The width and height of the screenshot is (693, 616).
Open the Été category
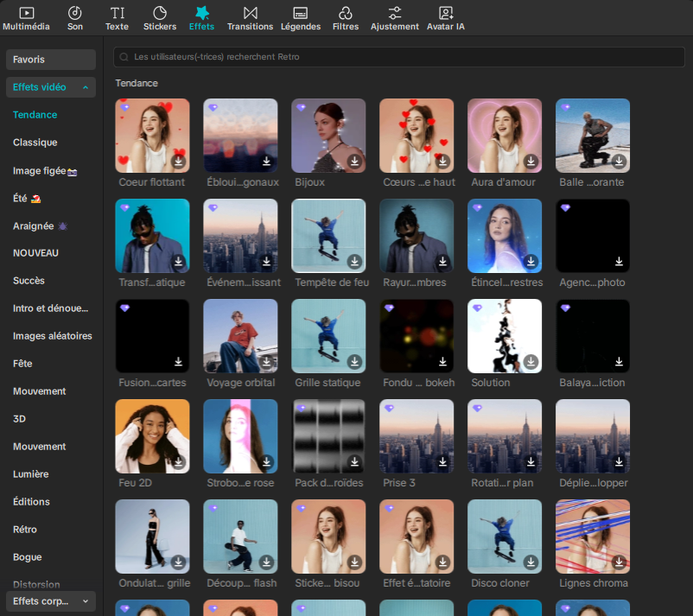(x=27, y=199)
